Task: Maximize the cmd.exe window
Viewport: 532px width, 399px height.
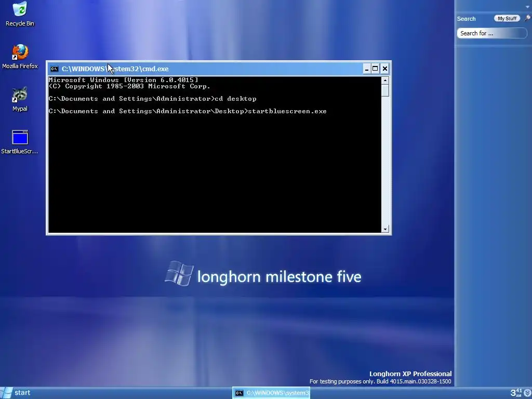Action: coord(375,69)
